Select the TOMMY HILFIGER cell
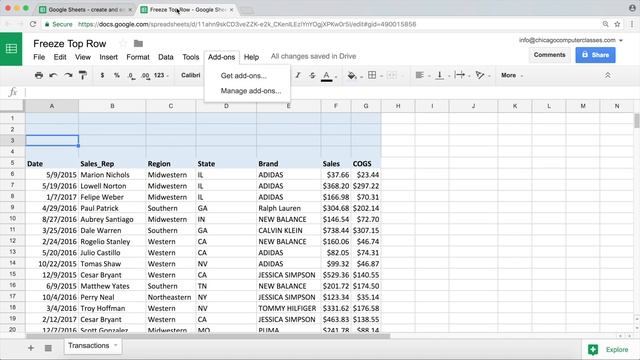 click(289, 308)
